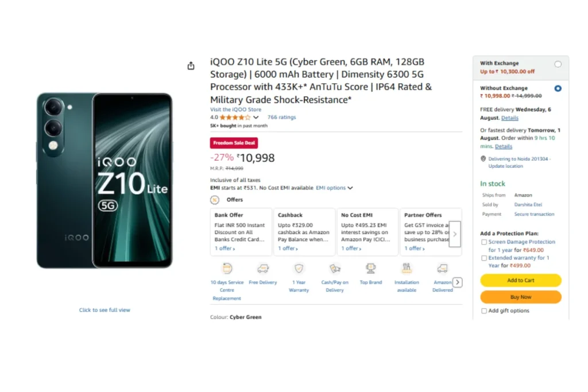Click the Installation available icon
588x392 pixels.
[407, 269]
